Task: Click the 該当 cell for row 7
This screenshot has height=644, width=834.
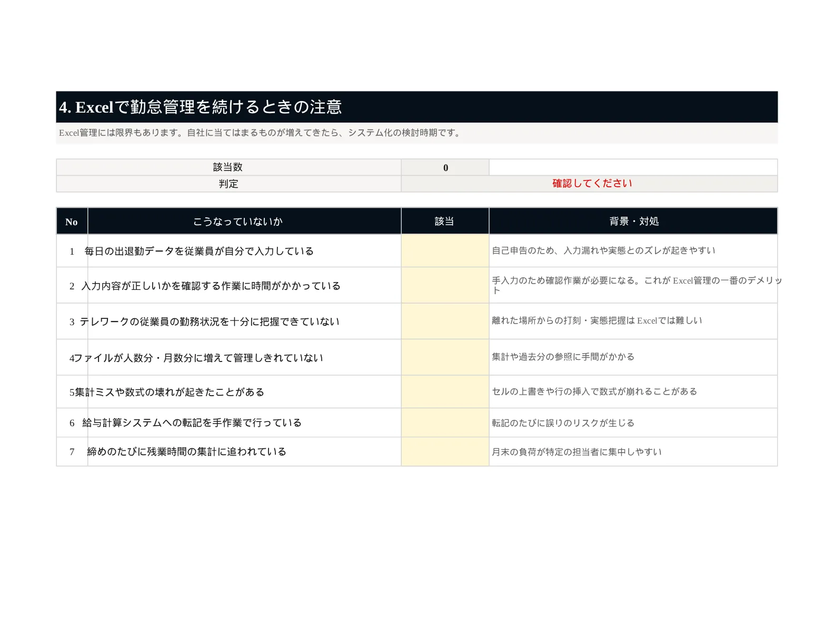Action: coord(445,451)
